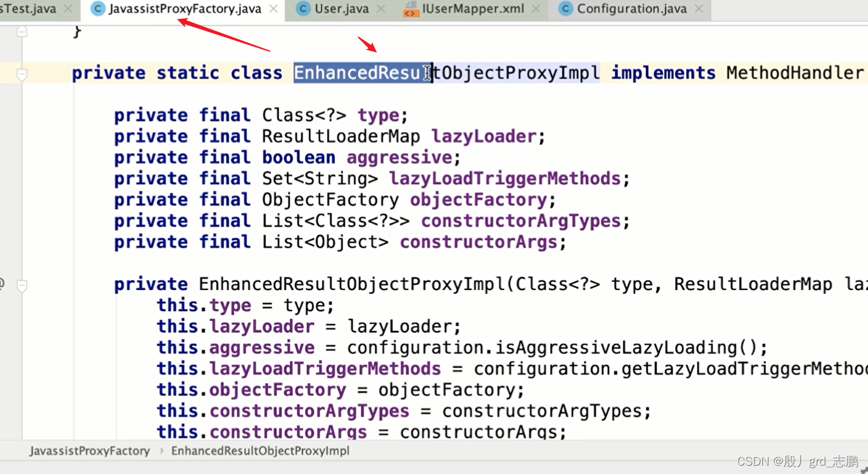This screenshot has width=868, height=474.
Task: Click the class icon on Configuration.java tab
Action: pos(565,9)
